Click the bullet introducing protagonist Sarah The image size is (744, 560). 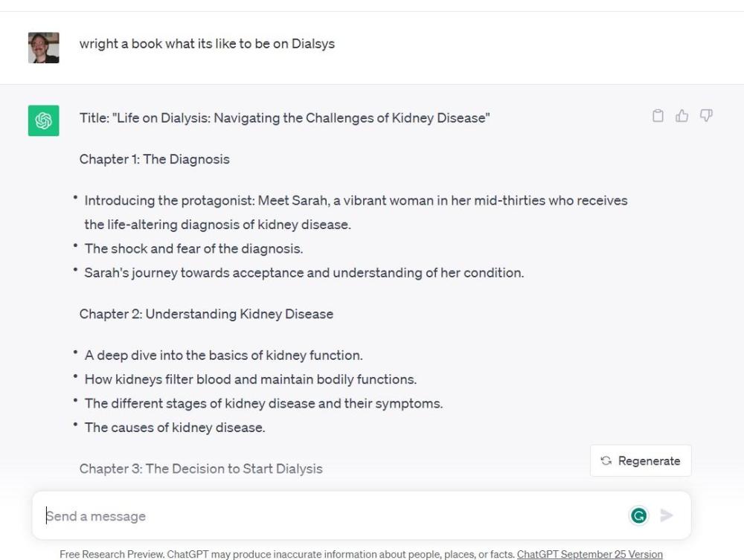tap(356, 201)
